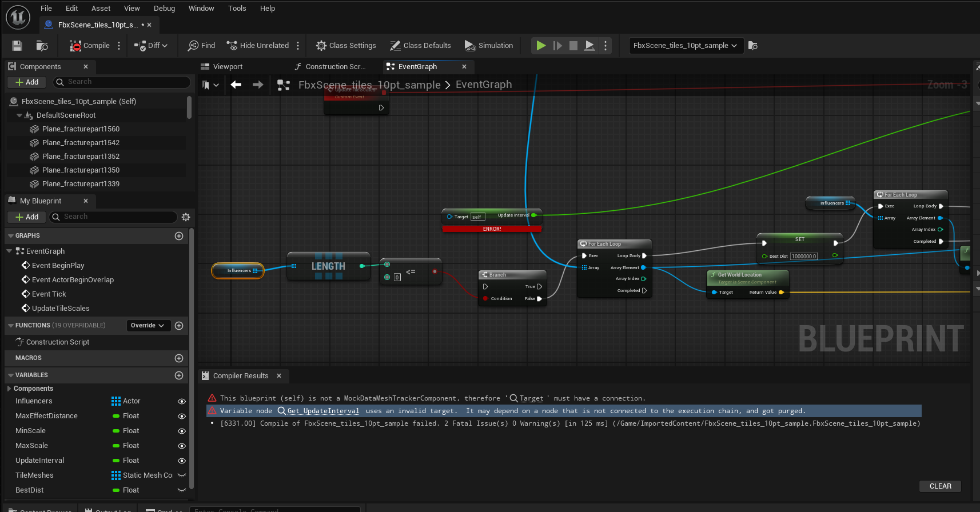This screenshot has width=980, height=512.
Task: Add a new variable with plus icon
Action: pyautogui.click(x=179, y=375)
